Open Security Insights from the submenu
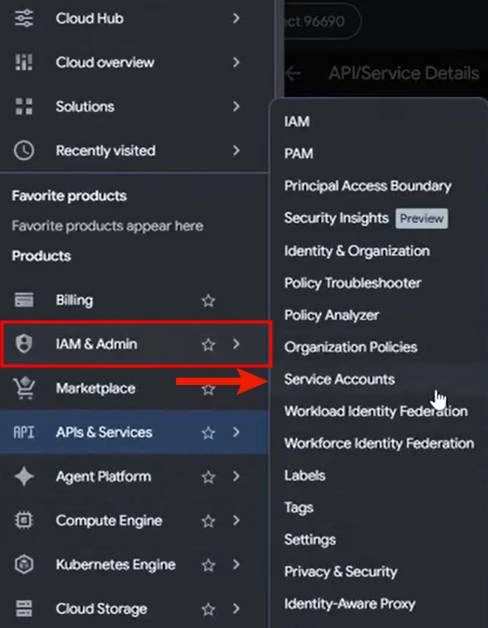 (x=336, y=218)
